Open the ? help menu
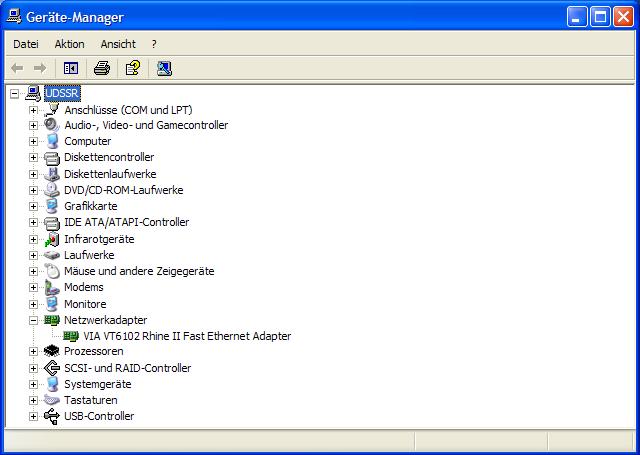Viewport: 640px width, 455px height. [x=154, y=44]
